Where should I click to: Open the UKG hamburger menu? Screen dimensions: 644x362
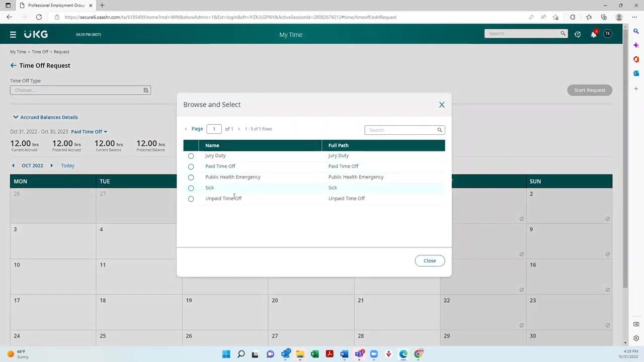tap(13, 35)
